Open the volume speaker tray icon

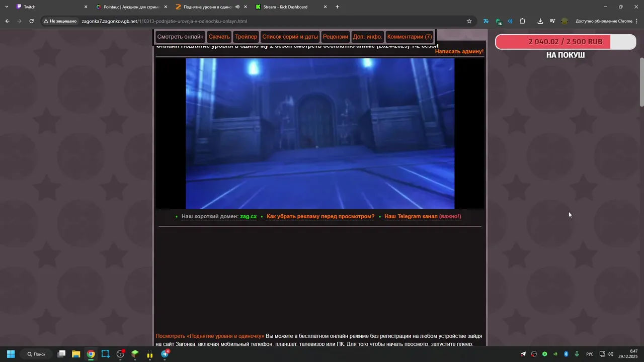610,354
